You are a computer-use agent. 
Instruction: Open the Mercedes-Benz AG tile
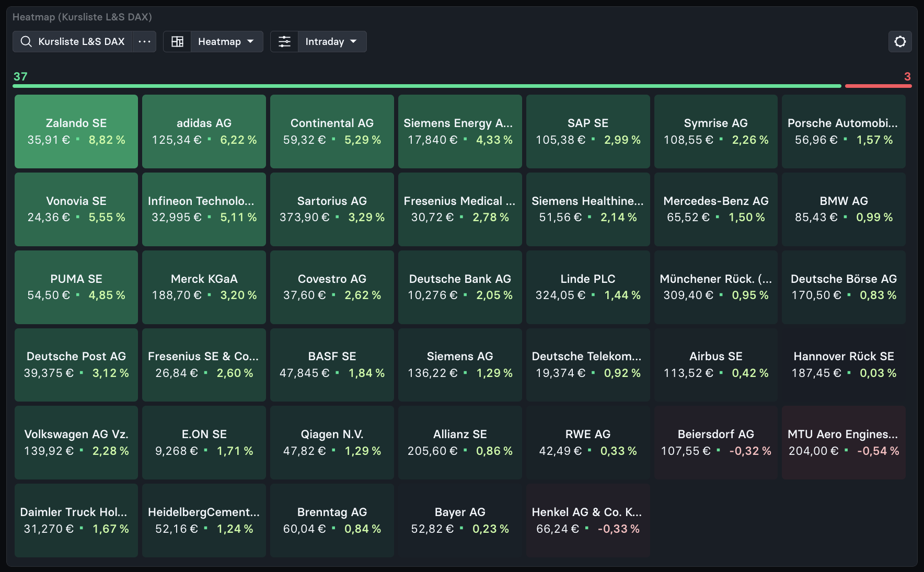click(x=716, y=209)
